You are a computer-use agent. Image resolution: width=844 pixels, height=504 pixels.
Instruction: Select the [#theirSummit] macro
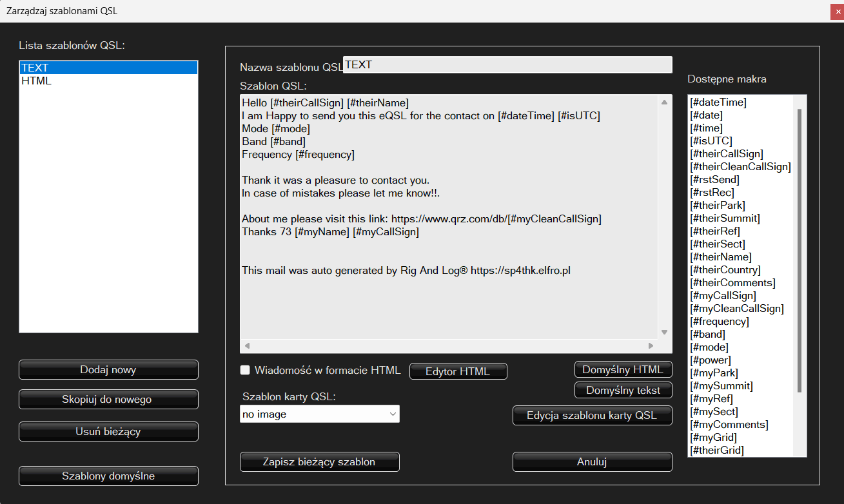pos(725,218)
